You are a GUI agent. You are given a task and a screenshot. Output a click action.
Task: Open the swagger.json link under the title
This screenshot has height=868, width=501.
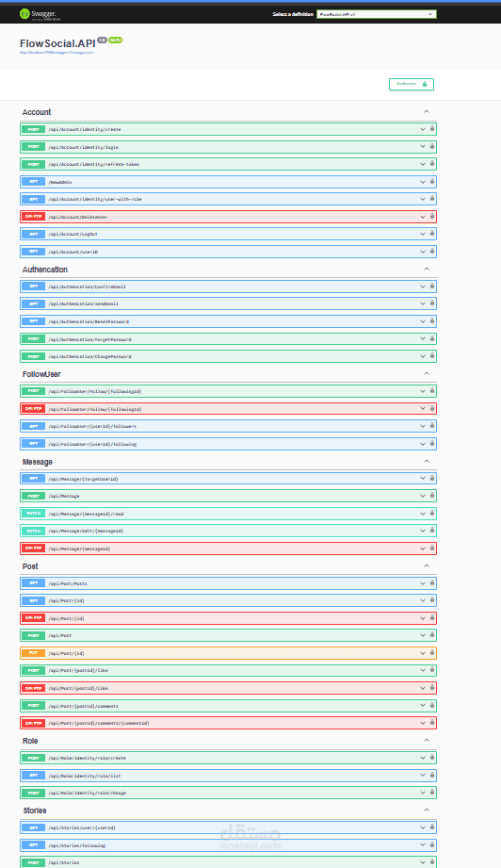click(57, 53)
